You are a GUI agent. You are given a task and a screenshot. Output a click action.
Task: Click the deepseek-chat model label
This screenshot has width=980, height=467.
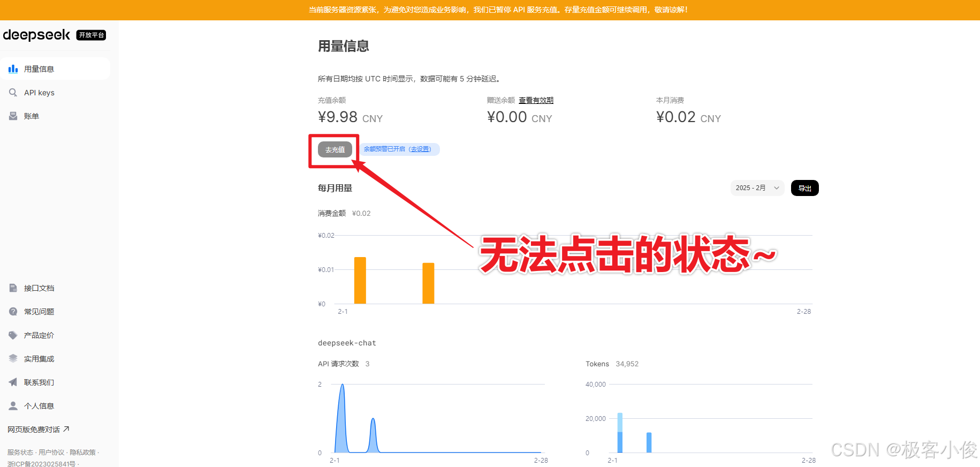(x=347, y=343)
